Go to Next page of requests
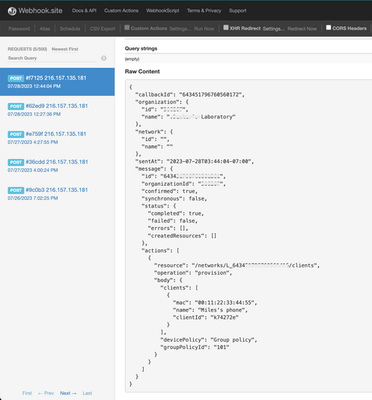Viewport: 372px width, 400px height. (x=68, y=393)
